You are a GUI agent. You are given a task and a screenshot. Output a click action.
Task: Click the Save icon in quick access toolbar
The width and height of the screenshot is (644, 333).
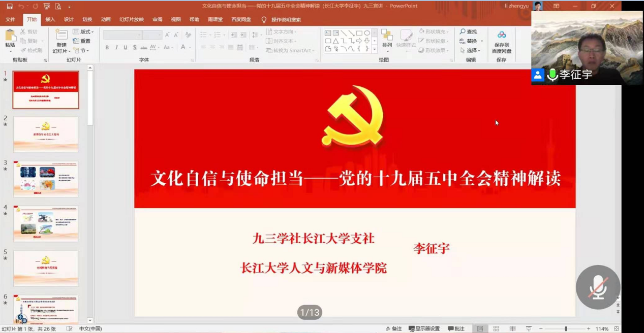point(9,6)
